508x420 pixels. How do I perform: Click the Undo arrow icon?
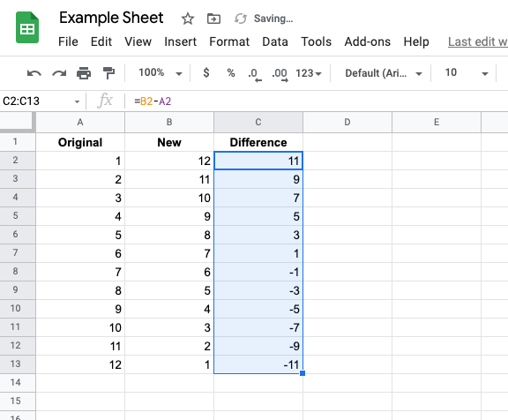[34, 73]
